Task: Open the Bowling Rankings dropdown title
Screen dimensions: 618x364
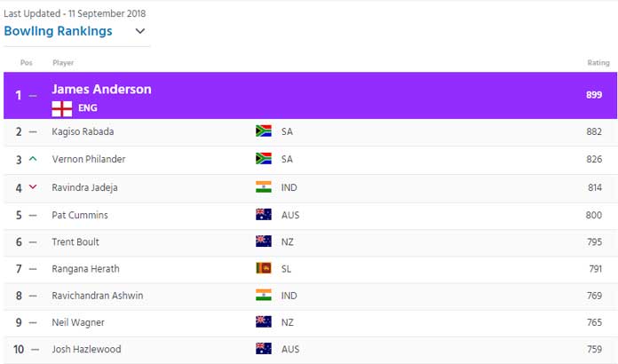Action: click(x=58, y=31)
